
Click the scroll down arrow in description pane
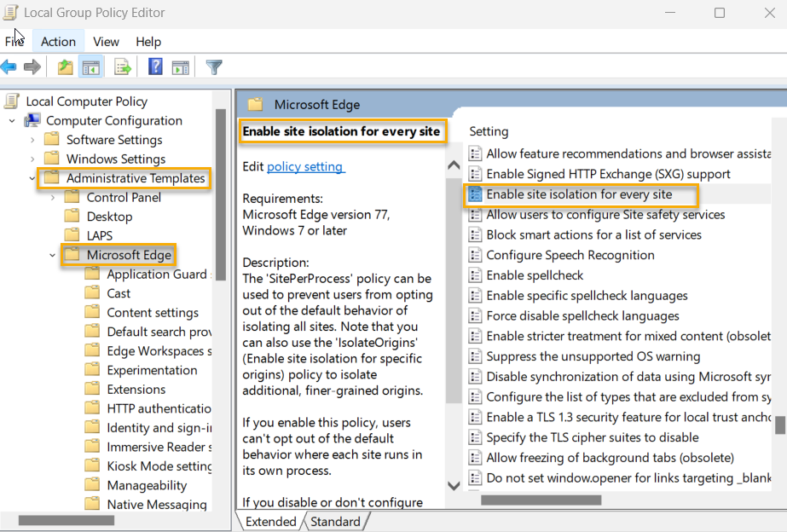tap(454, 484)
